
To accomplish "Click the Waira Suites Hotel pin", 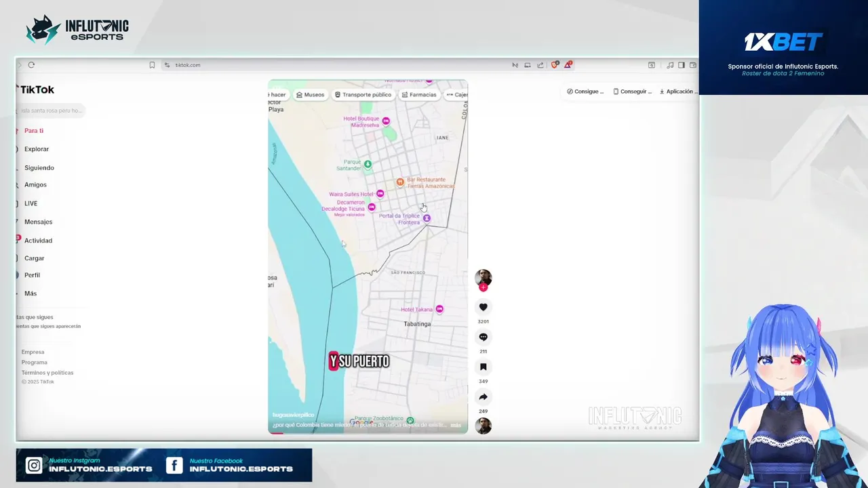I will [x=380, y=194].
